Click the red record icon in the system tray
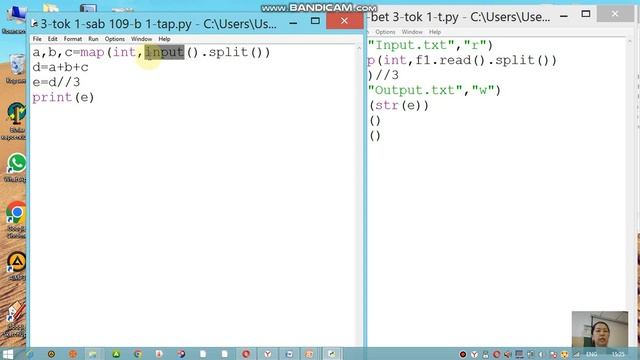This screenshot has width=640, height=360. (x=462, y=354)
